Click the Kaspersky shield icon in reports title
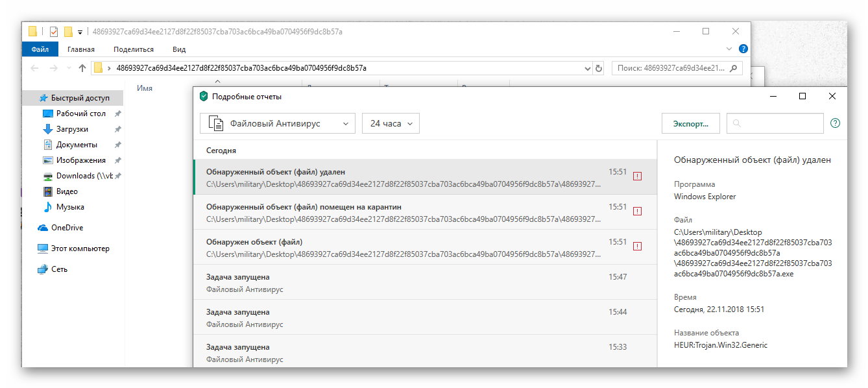Image resolution: width=868 pixels, height=388 pixels. click(204, 96)
